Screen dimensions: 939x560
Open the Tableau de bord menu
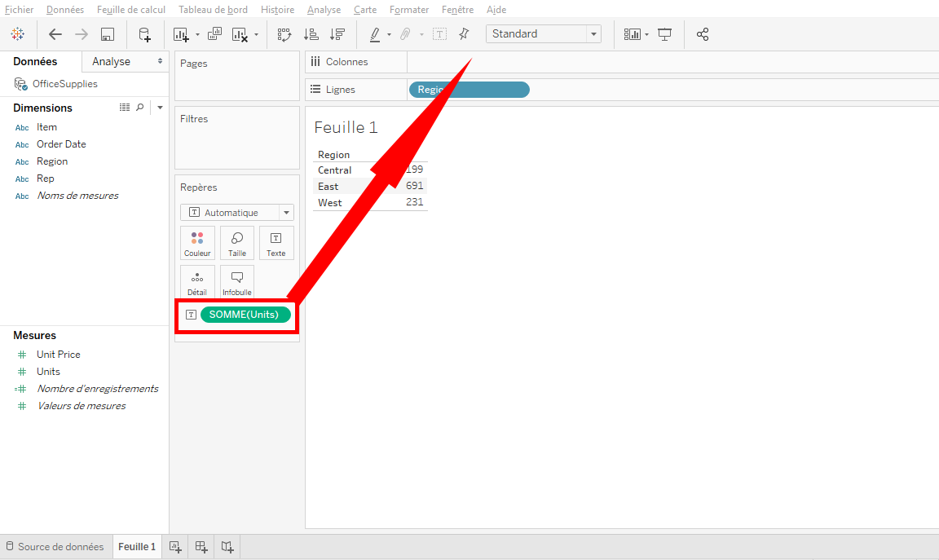coord(213,9)
